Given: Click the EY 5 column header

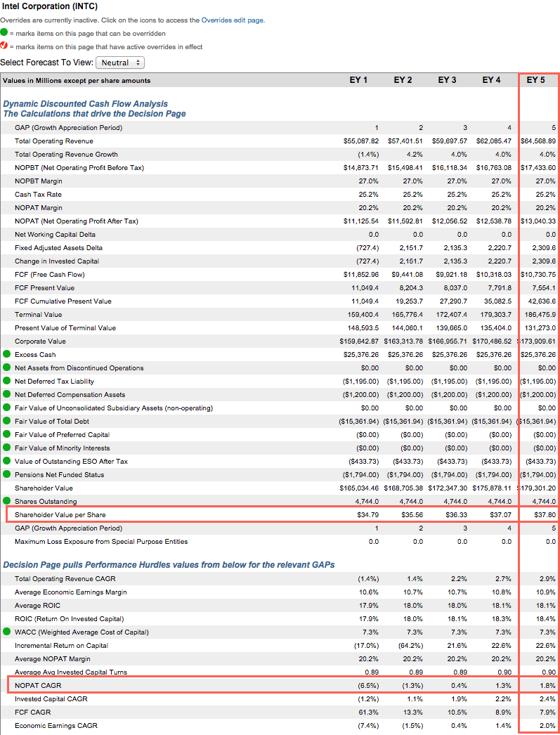Looking at the screenshot, I should 535,80.
